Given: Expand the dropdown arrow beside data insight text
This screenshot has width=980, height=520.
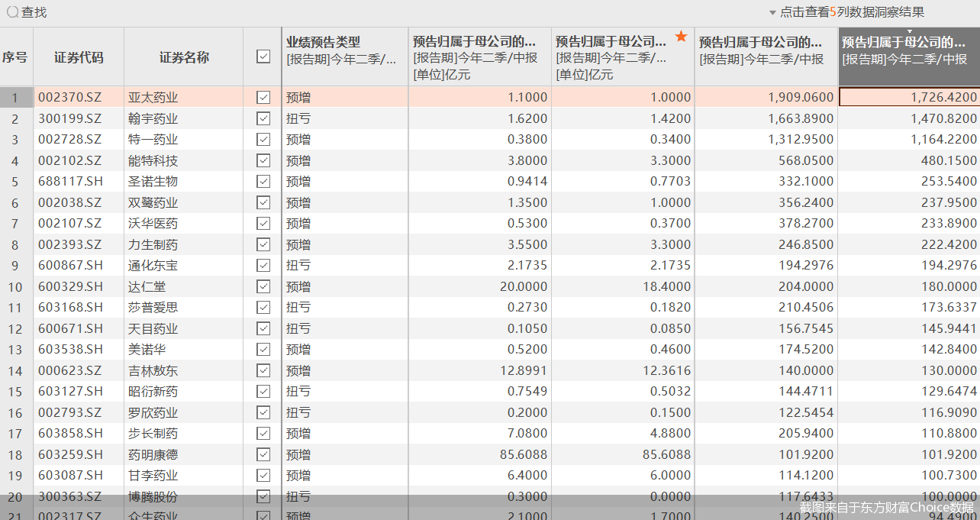Looking at the screenshot, I should click(x=772, y=13).
